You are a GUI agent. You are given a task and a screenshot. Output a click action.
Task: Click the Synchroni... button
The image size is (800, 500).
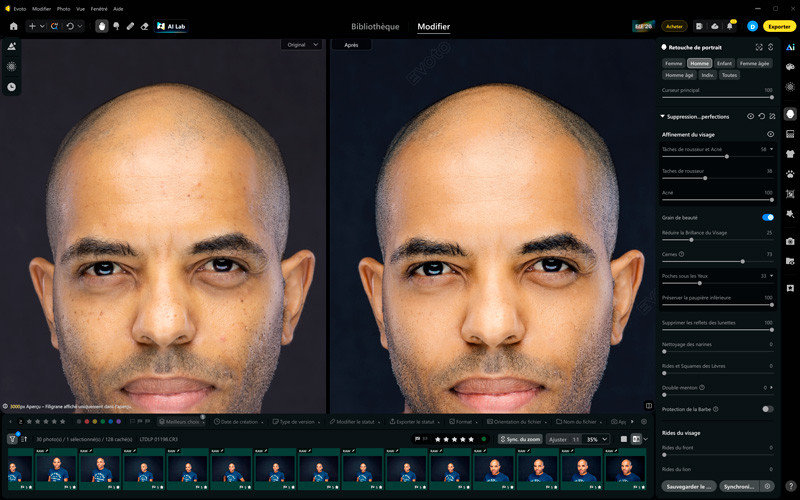pos(739,486)
